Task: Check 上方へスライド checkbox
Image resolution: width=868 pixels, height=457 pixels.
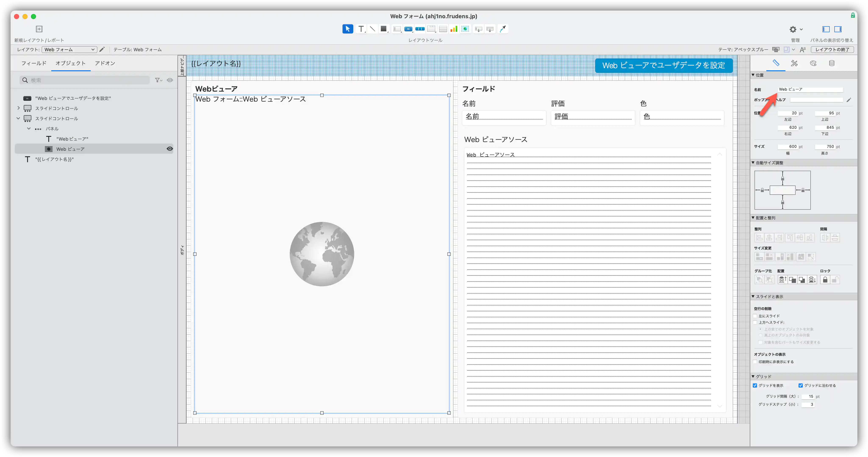Action: click(755, 322)
